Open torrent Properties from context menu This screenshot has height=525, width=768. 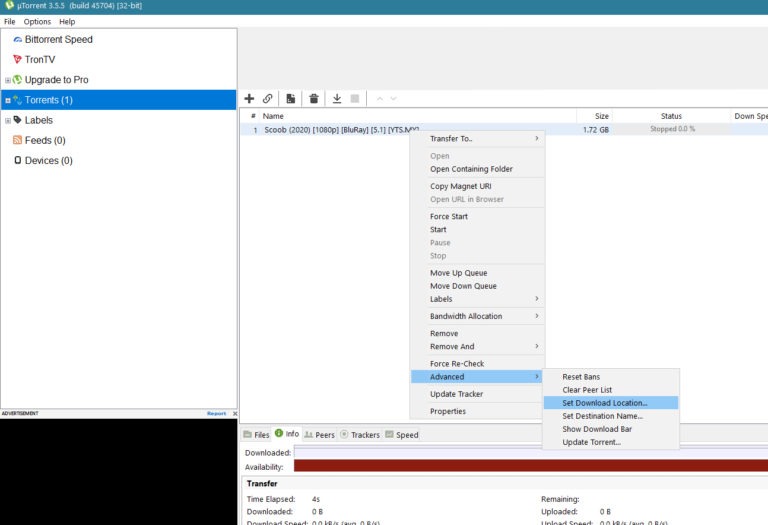tap(478, 411)
